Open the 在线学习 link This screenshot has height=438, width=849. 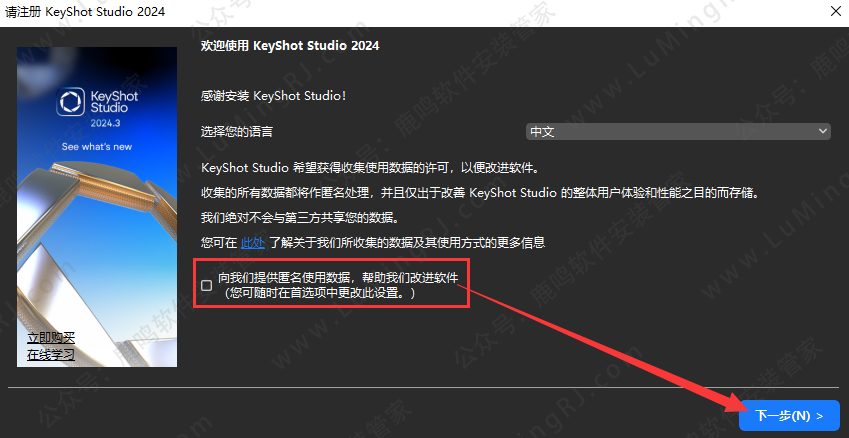(51, 355)
